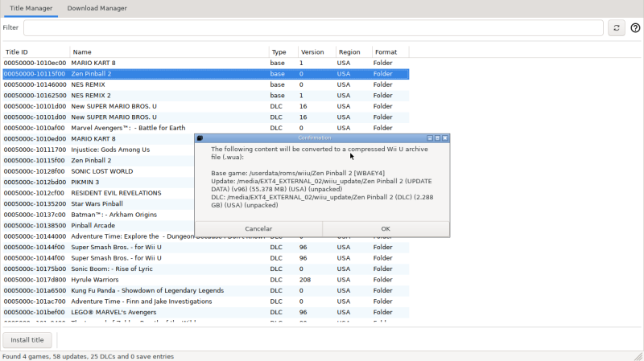
Task: Select LEGO MARVEL's Avengers row
Action: (x=206, y=312)
